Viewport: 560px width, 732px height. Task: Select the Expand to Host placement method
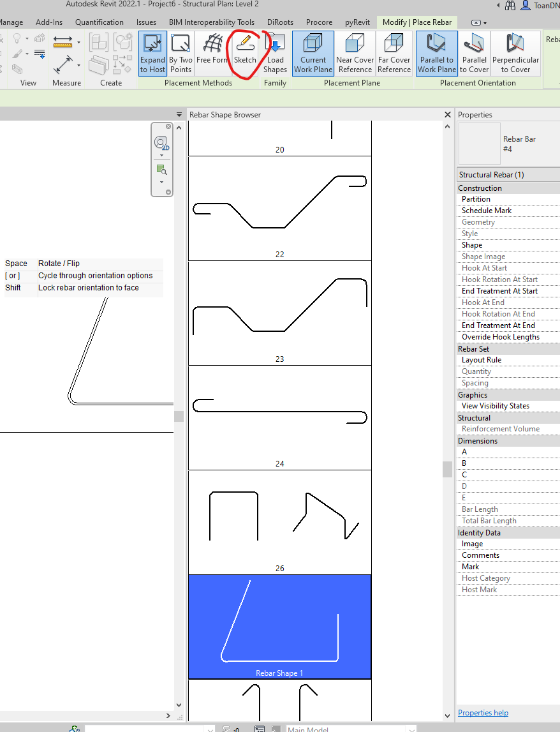click(x=152, y=53)
